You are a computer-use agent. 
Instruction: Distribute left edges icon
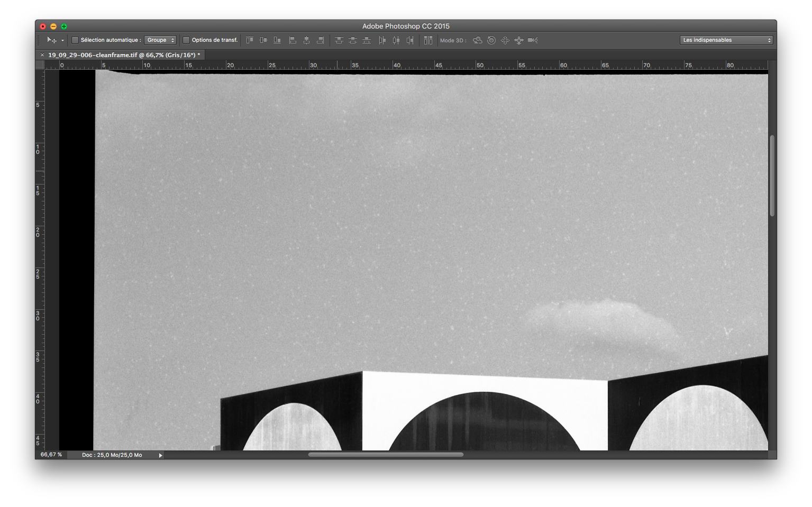(382, 40)
